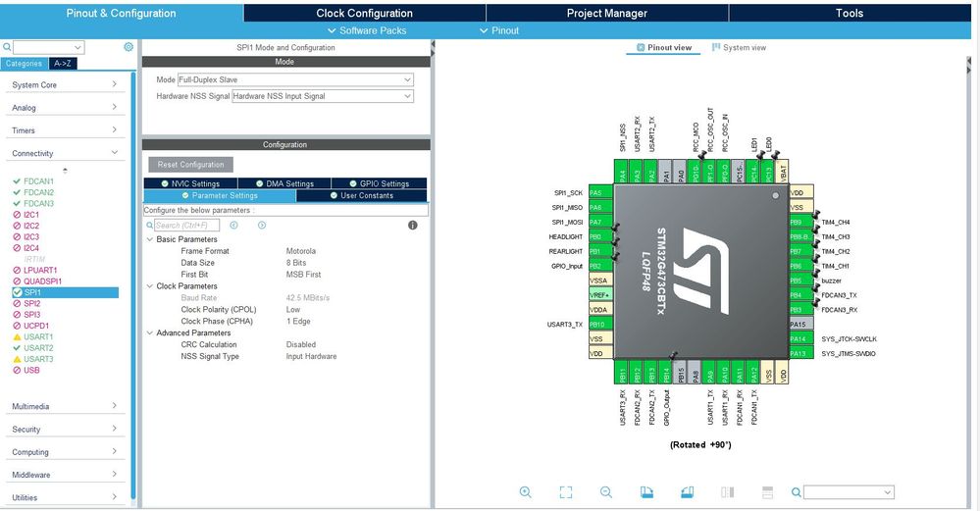This screenshot has width=980, height=511.
Task: Open NVIC Settings tab
Action: tap(190, 183)
